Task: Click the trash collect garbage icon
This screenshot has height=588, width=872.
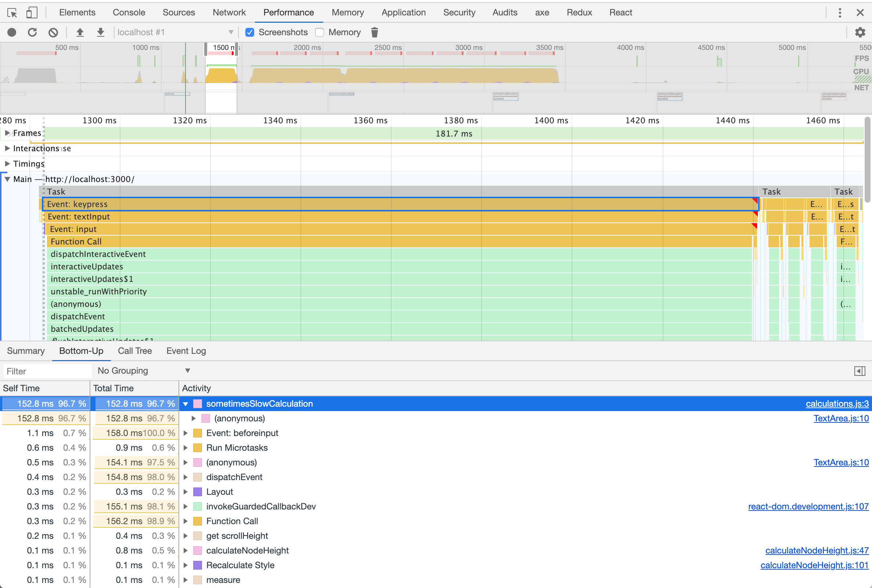Action: 374,32
